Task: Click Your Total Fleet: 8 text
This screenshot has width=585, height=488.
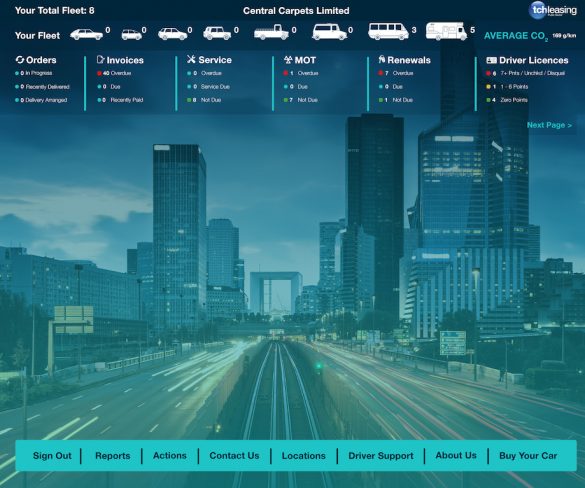Action: tap(54, 10)
